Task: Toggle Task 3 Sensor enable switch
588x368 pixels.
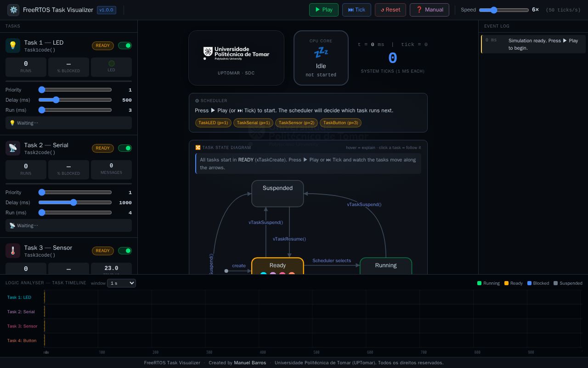Action: pyautogui.click(x=125, y=251)
